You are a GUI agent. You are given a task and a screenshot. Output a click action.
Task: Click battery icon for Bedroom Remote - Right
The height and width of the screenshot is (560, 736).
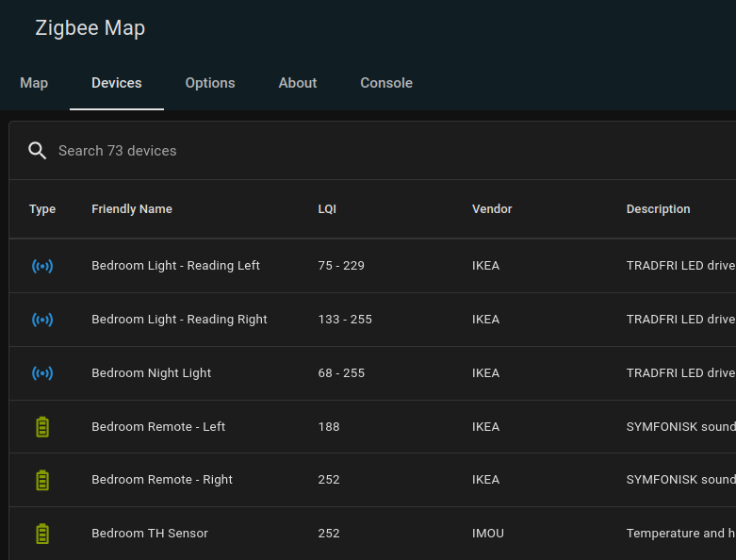(42, 480)
